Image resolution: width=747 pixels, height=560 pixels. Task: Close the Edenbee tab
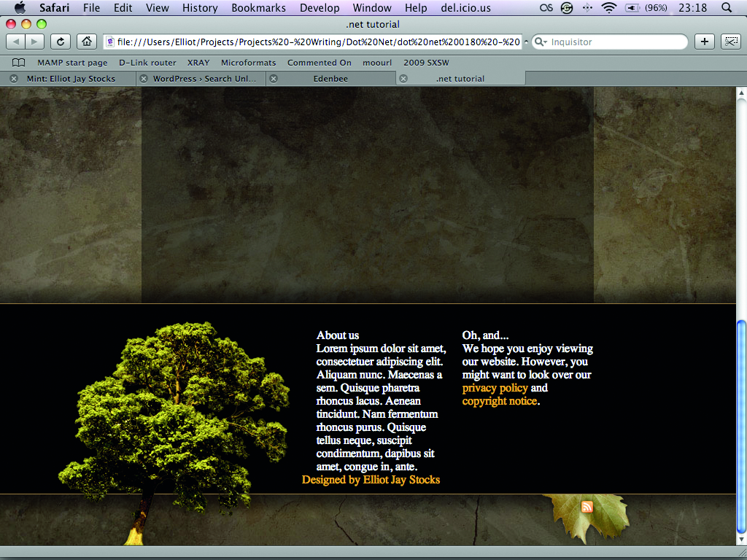(274, 79)
